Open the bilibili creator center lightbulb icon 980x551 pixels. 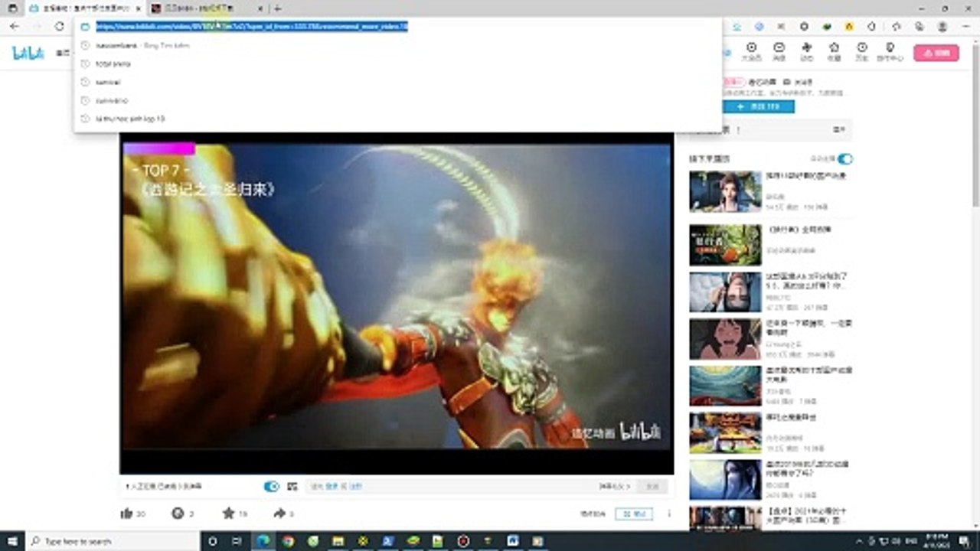[890, 51]
